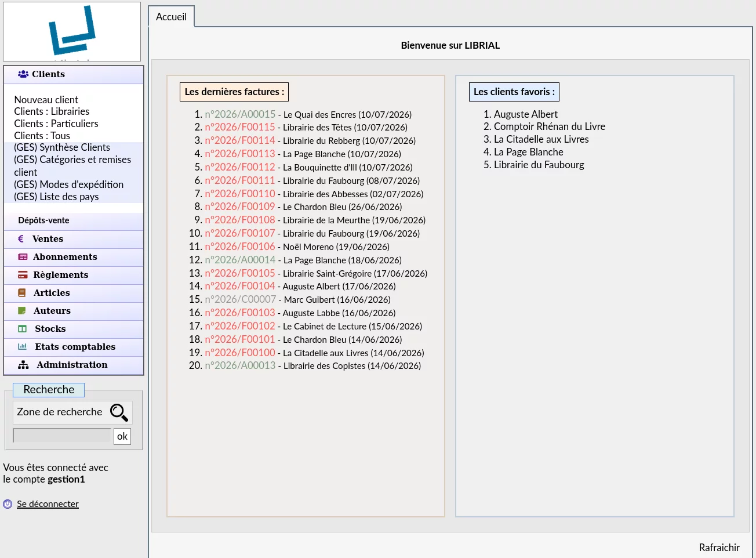Select Clients : Tous

[42, 136]
